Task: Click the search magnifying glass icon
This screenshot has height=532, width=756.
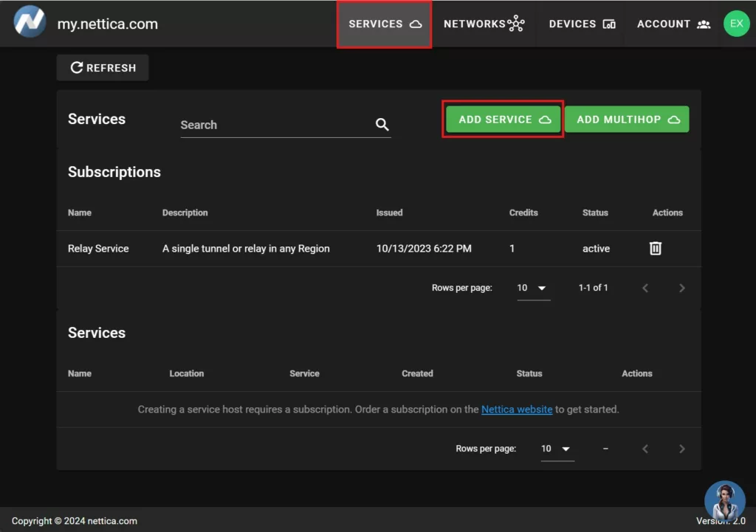Action: click(382, 125)
